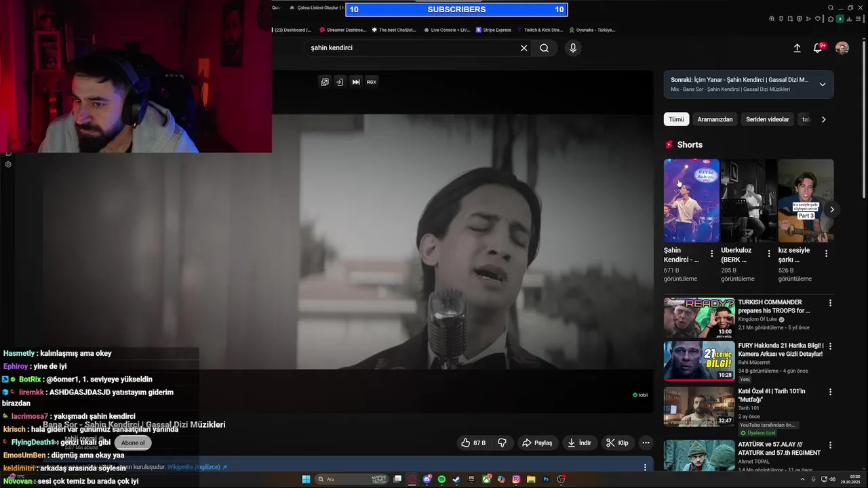Screen dimensions: 868x488
Task: Select the Seriden videolar filter chip
Action: tap(768, 119)
